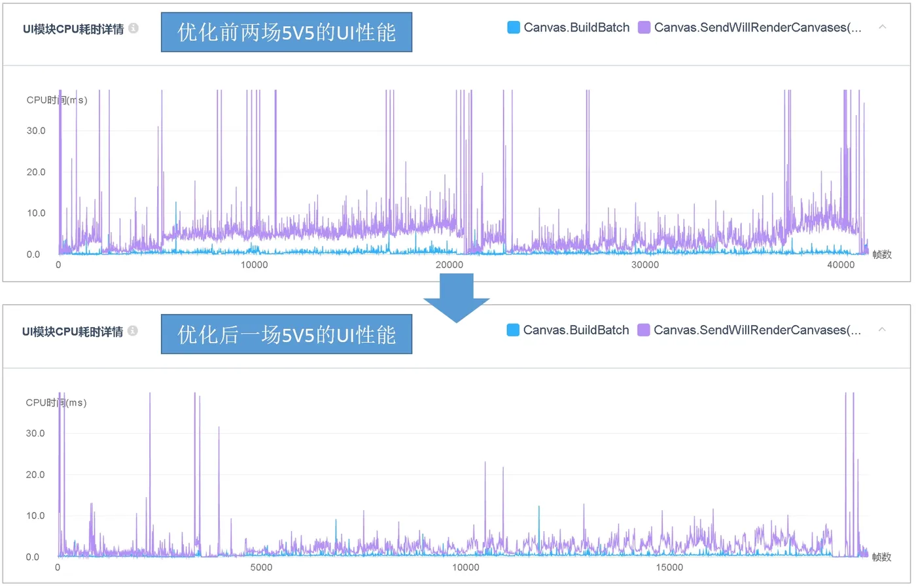Screen dimensions: 916x588
Task: Click the top panel title UI模块CPU耗时详情
Action: pos(73,29)
